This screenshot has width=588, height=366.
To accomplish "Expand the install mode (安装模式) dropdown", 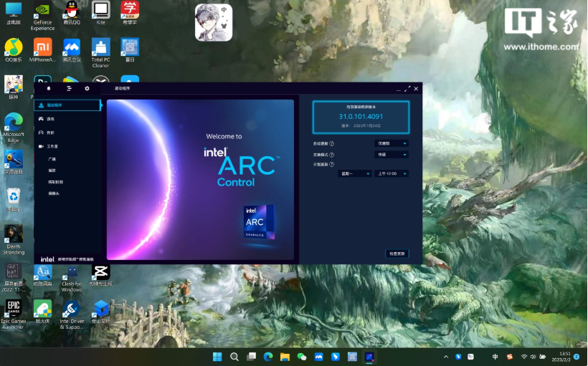I will 392,154.
